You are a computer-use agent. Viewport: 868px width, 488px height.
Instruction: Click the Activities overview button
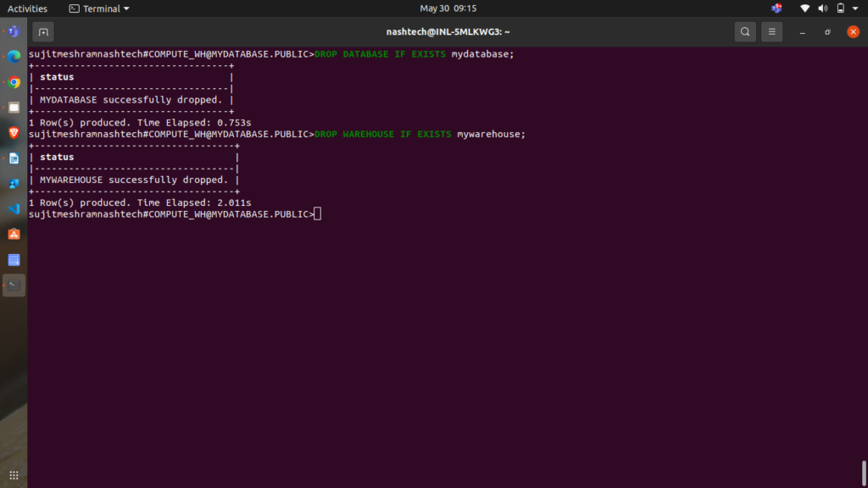[x=27, y=8]
